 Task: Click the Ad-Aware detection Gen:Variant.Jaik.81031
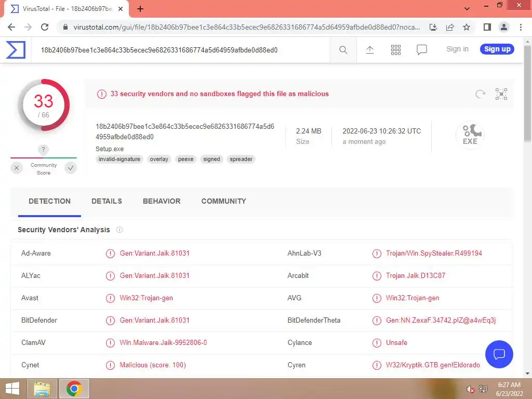tap(154, 253)
